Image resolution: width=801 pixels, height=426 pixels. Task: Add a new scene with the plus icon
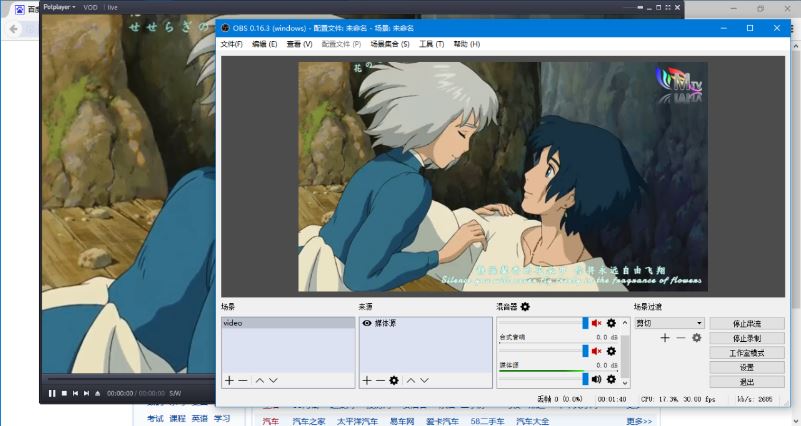[229, 380]
